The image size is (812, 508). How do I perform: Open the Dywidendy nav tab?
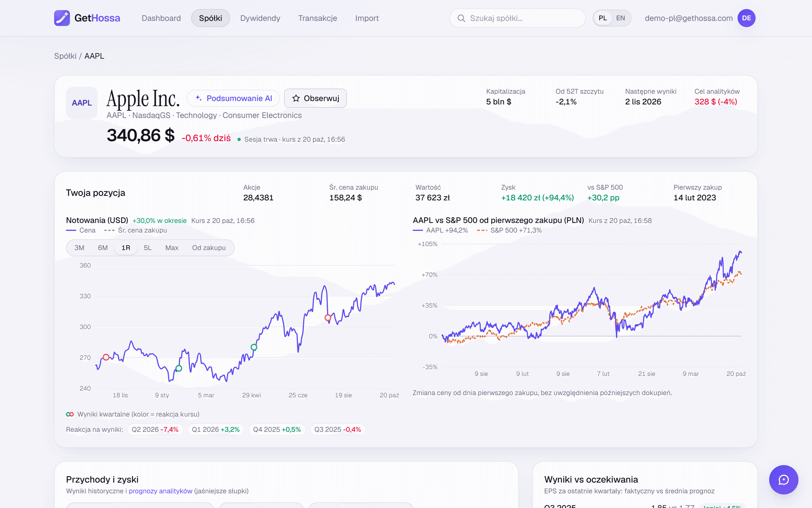coord(260,18)
